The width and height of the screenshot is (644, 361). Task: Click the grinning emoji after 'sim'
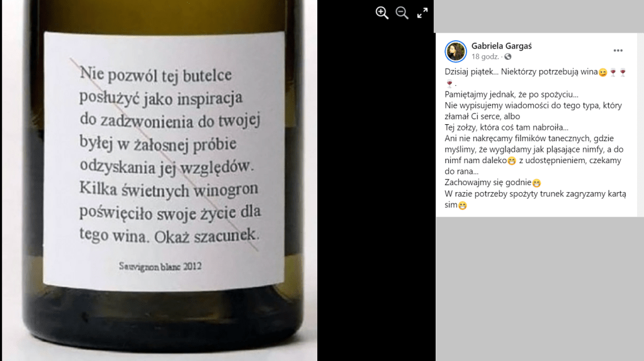click(x=463, y=205)
